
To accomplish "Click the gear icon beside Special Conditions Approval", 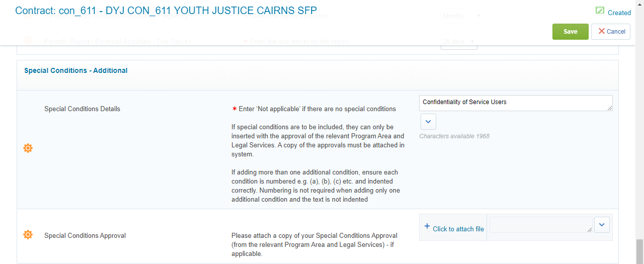I will [x=28, y=235].
